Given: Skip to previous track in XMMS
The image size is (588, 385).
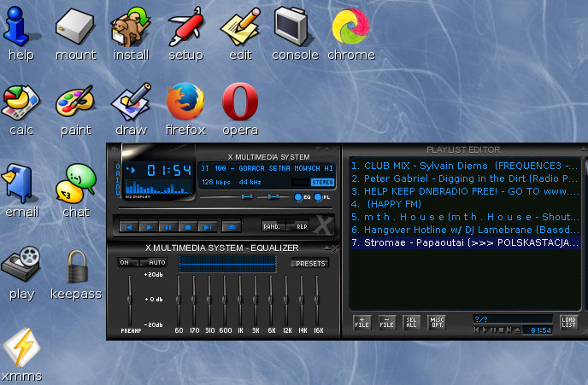Looking at the screenshot, I should pyautogui.click(x=128, y=226).
